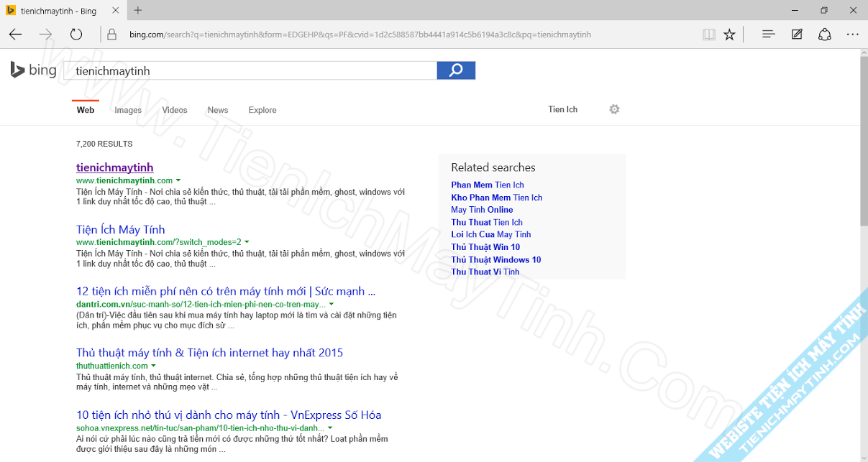Screen dimensions: 868x462
Task: Open Edge More actions menu
Action: pos(853,34)
